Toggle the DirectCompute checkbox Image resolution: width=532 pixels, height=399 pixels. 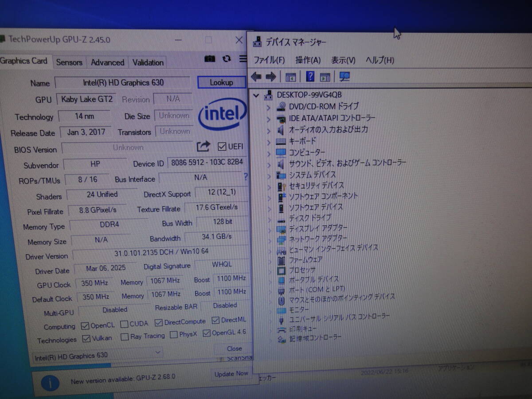158,322
